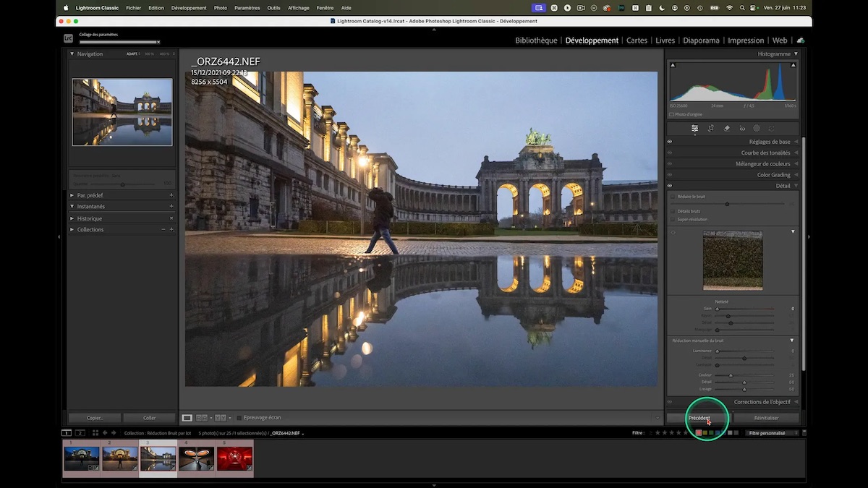Switch to the Bibliothèque module
This screenshot has height=488, width=868.
(x=536, y=40)
